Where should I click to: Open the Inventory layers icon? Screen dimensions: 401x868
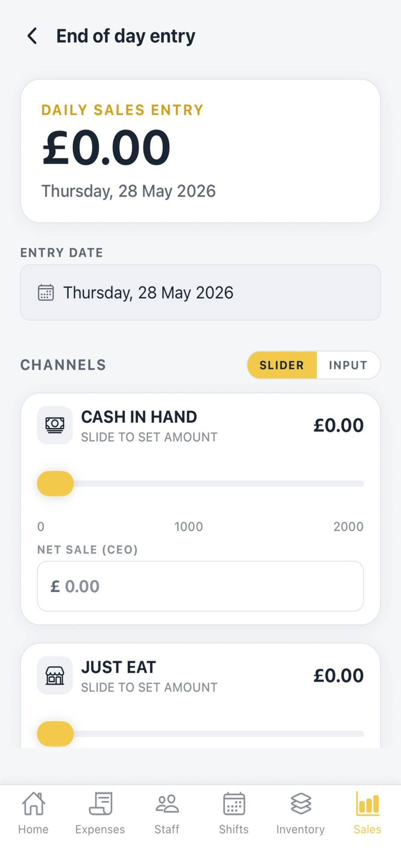point(301,804)
